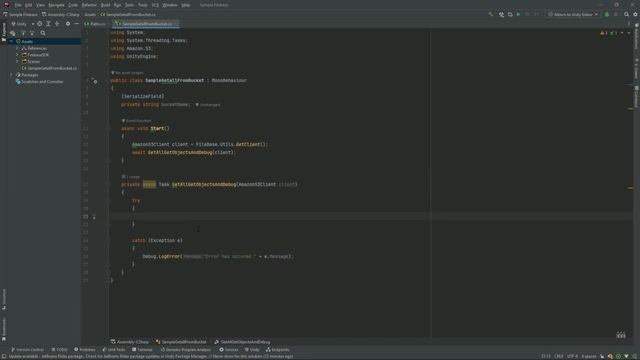Screen dimensions: 640x360
Task: Expand the Packages node
Action: point(11,75)
